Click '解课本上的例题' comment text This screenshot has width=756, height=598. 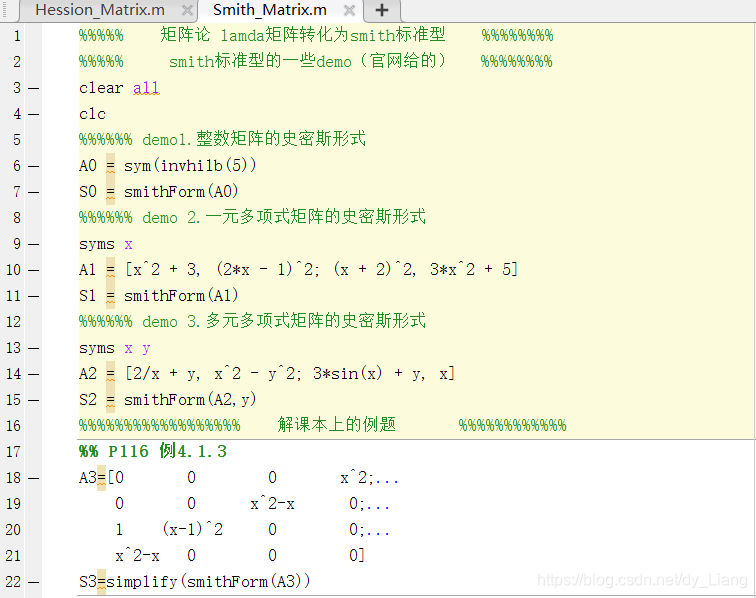click(x=337, y=425)
